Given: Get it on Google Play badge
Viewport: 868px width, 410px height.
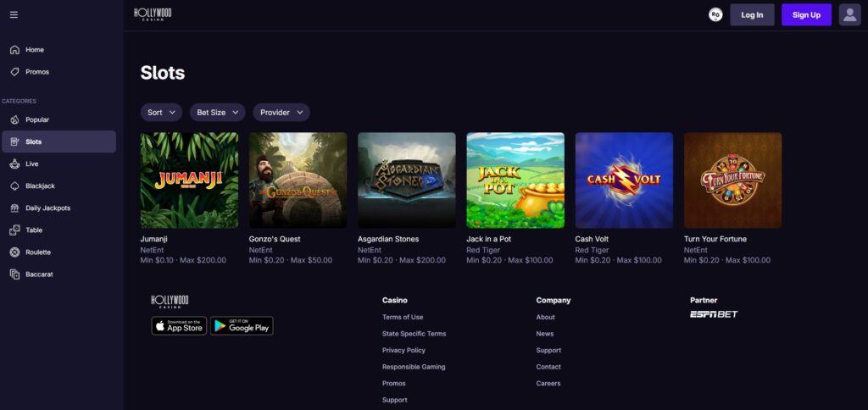Looking at the screenshot, I should click(x=242, y=326).
